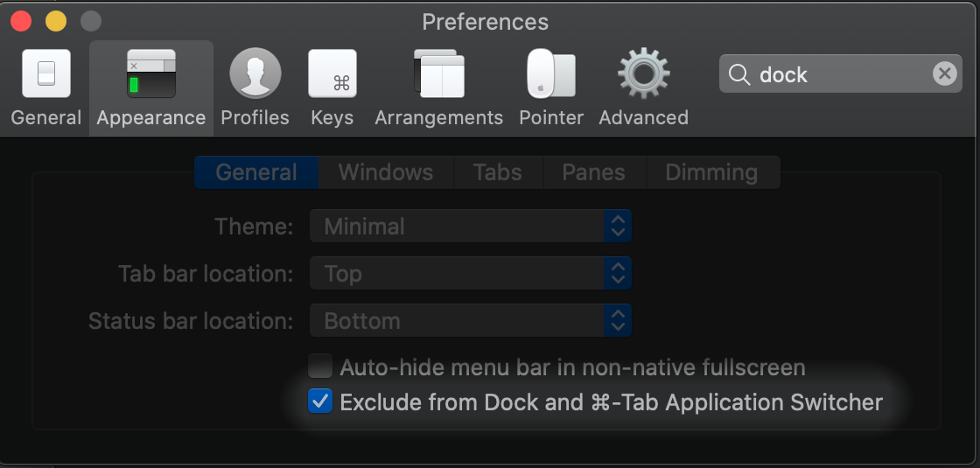Switch to the Tabs tab
This screenshot has height=468, width=980.
pyautogui.click(x=497, y=172)
